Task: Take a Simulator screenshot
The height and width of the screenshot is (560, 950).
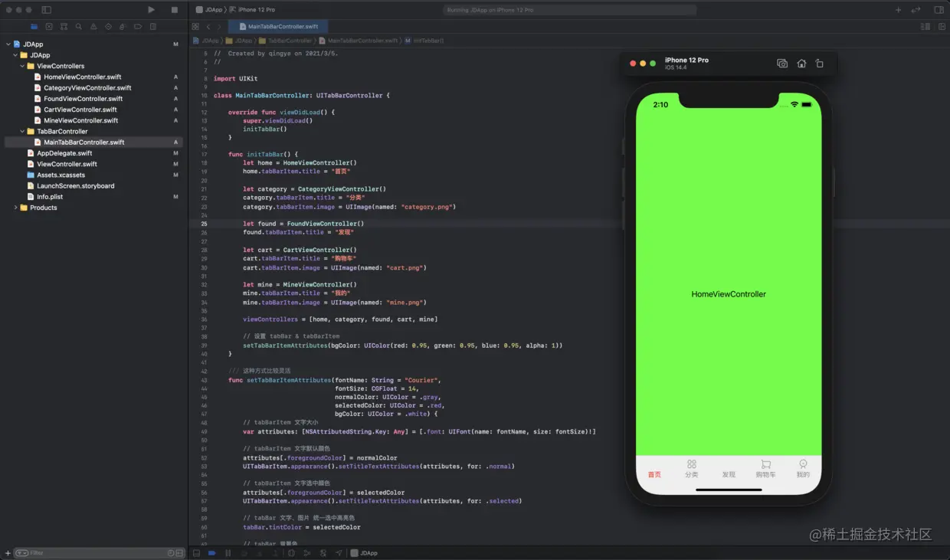Action: [782, 64]
